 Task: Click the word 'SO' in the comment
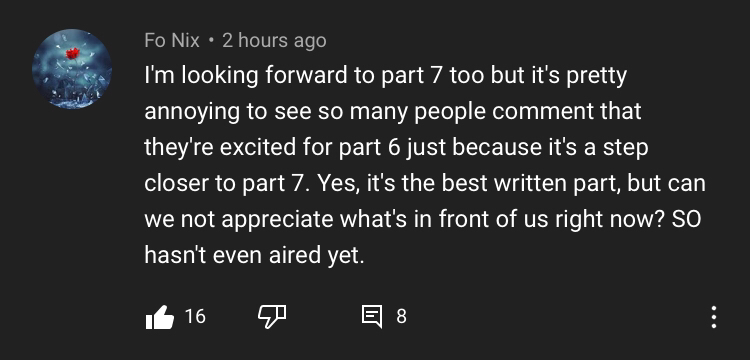click(x=686, y=219)
